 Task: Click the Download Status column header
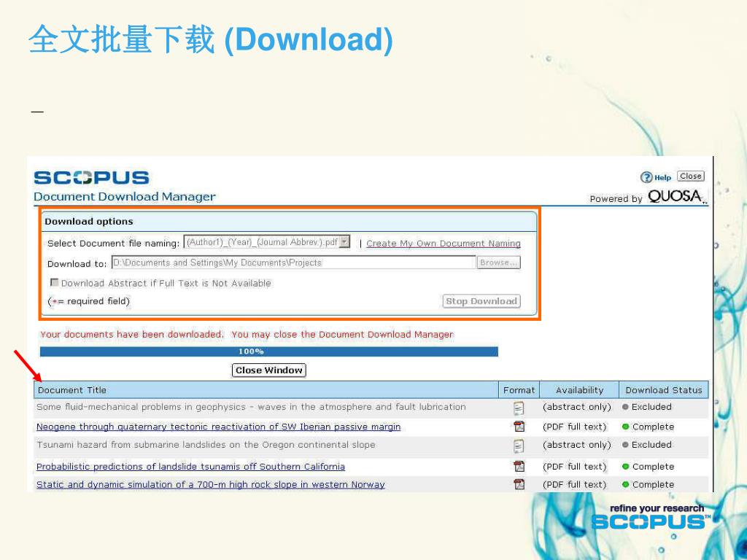click(x=664, y=390)
